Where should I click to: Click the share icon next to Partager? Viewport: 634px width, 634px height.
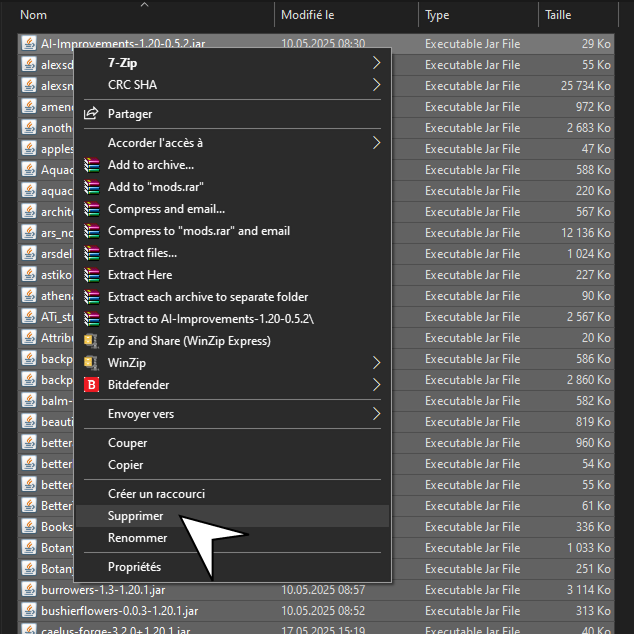pyautogui.click(x=92, y=114)
